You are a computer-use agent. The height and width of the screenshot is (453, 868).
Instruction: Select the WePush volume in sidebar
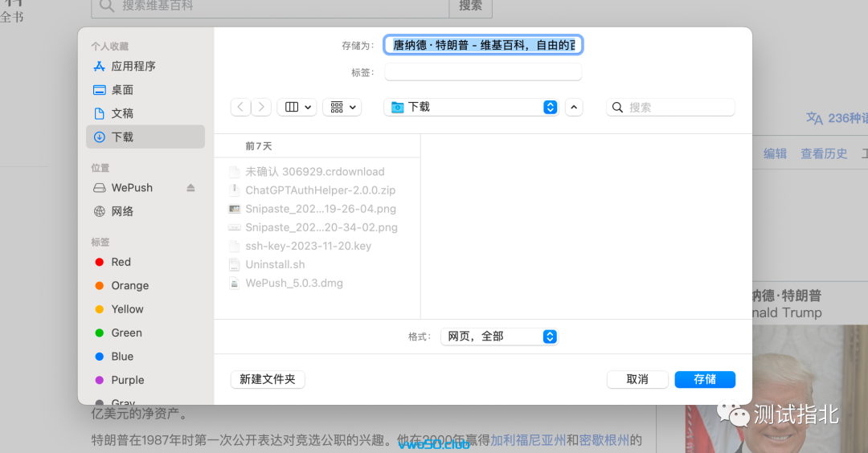click(x=132, y=187)
